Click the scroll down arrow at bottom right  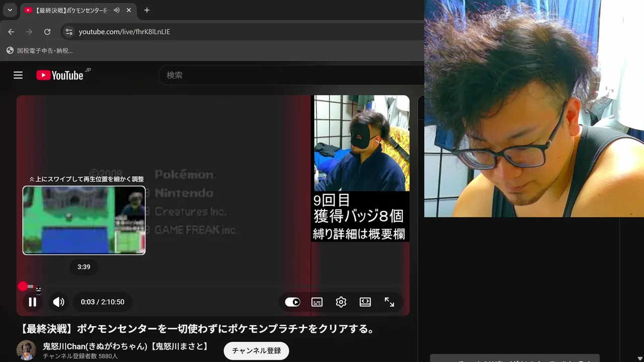point(639,357)
